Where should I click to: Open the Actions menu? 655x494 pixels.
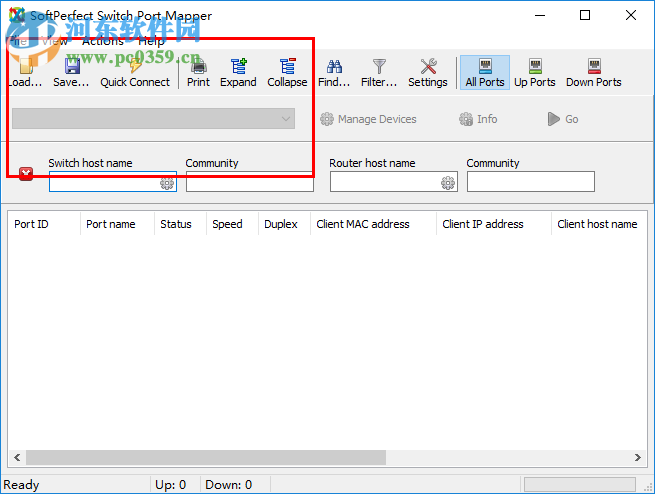(103, 41)
